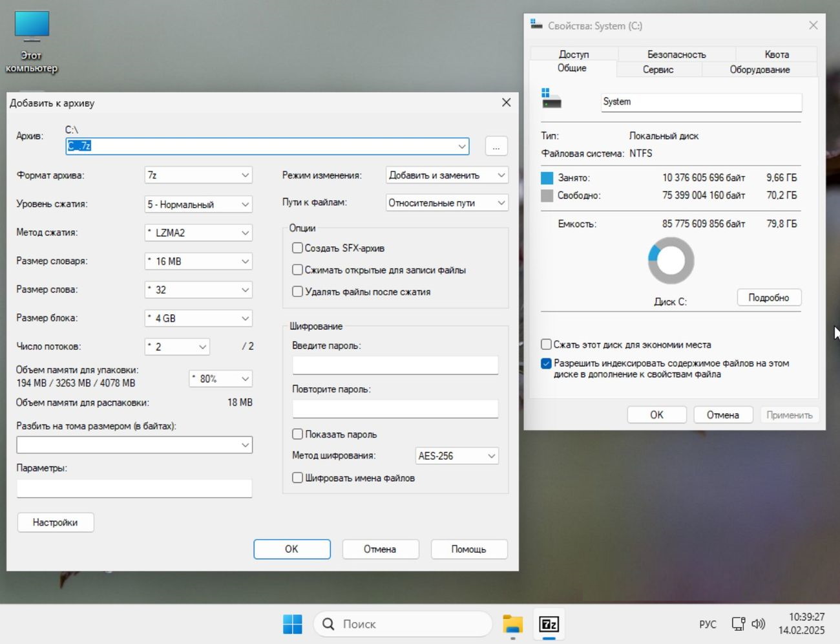
Task: Enable Создать SFX-архив option
Action: [297, 248]
